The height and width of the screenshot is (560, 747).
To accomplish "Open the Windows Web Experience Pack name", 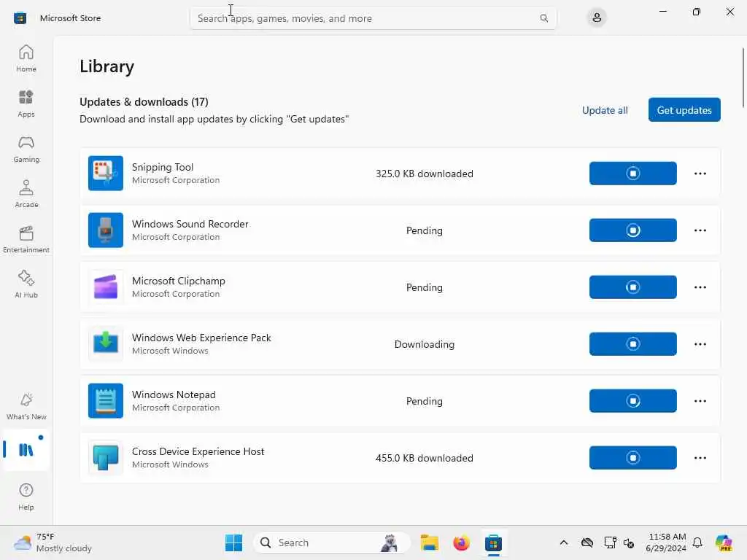I will coord(201,338).
